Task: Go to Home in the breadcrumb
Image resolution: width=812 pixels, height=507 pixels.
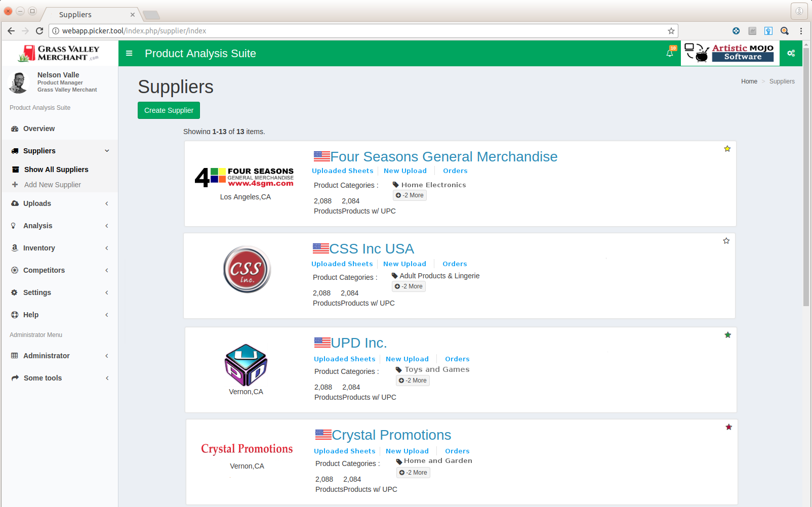Action: click(749, 81)
